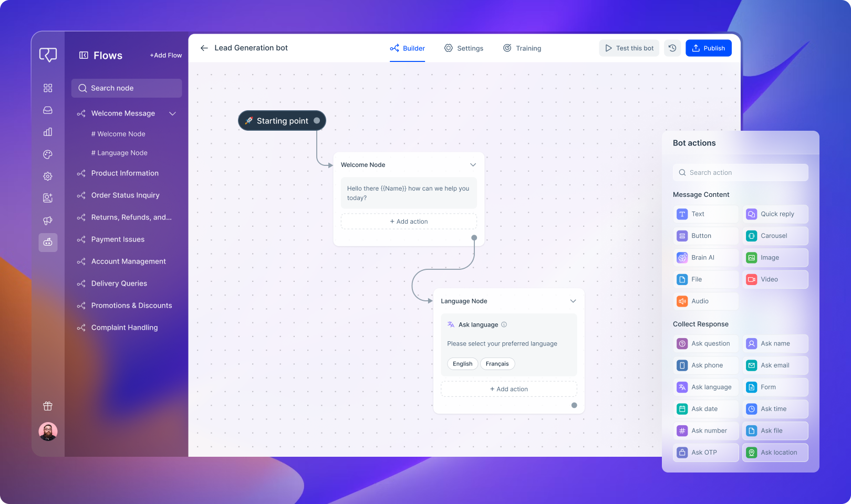Open the Dashboard grid icon in sidebar
This screenshot has height=504, width=851.
[x=48, y=88]
